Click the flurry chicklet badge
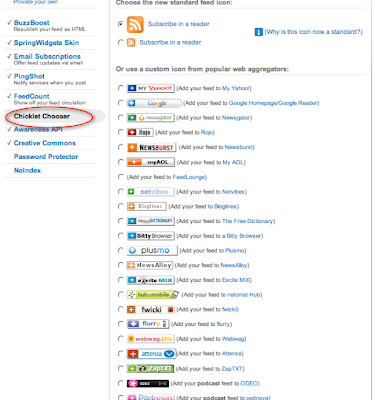The height and width of the screenshot is (400, 375). point(148,324)
